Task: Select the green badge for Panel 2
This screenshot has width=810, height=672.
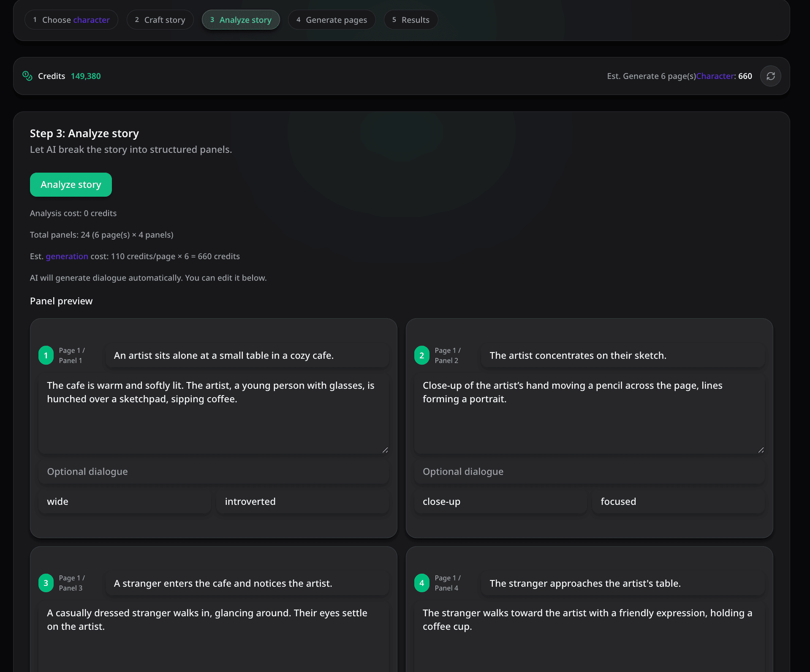Action: pyautogui.click(x=421, y=355)
